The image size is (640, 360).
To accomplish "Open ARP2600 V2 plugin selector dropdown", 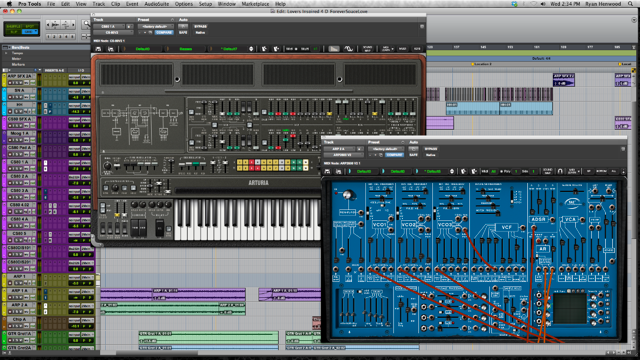I will [343, 155].
